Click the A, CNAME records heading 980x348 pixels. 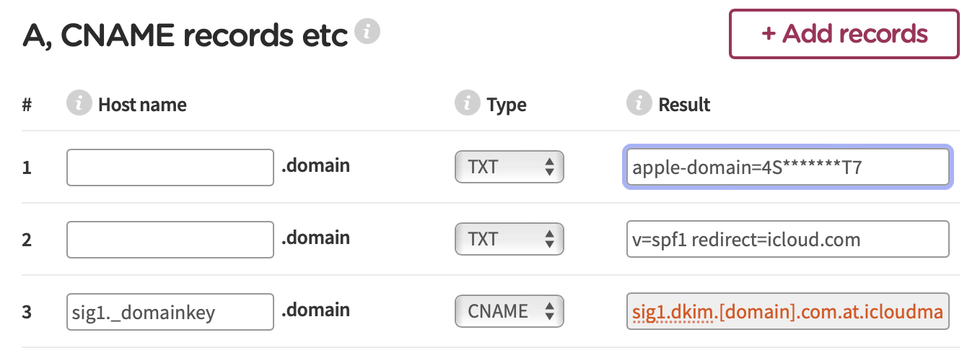(185, 35)
